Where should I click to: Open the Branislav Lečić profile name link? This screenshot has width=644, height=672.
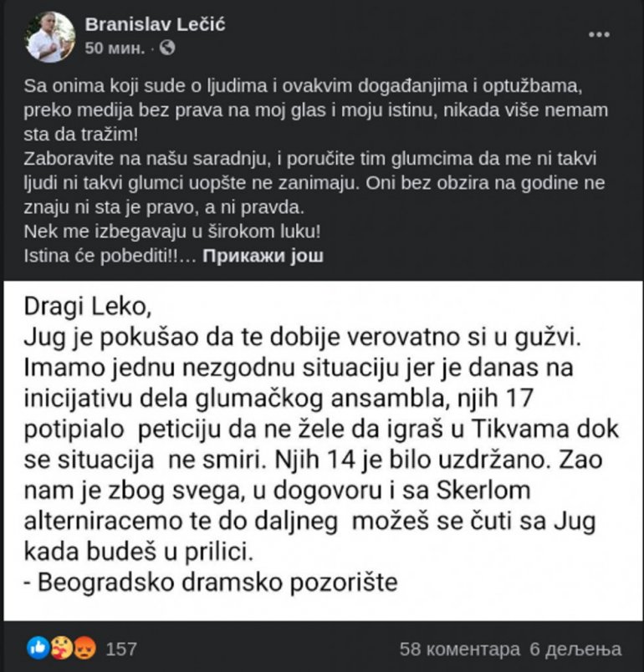[x=156, y=25]
